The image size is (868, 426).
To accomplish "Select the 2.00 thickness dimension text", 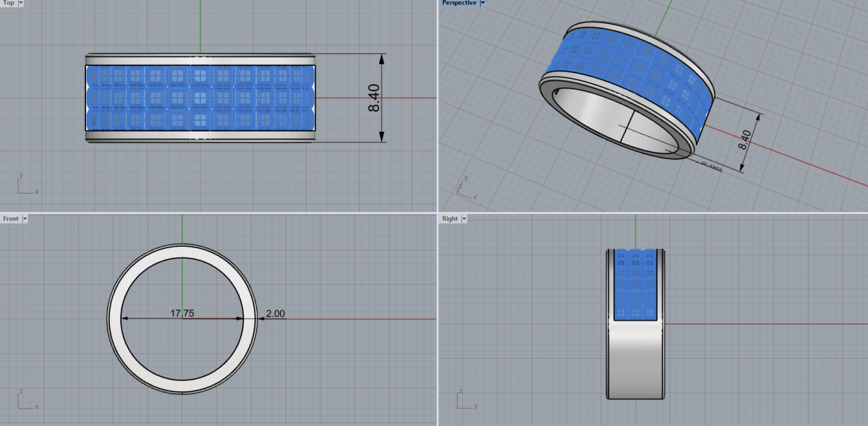I will click(x=276, y=314).
